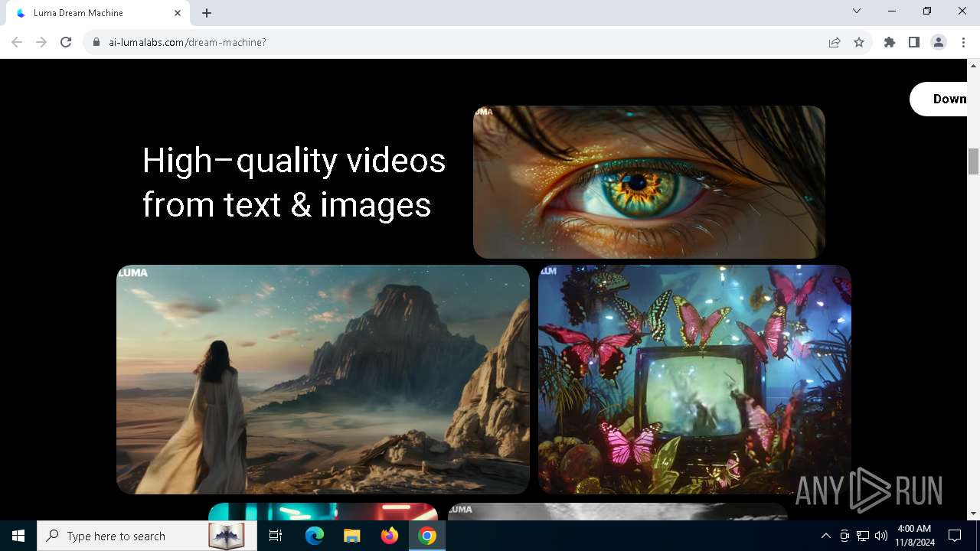Open the eye close-up video thumbnail

(649, 182)
